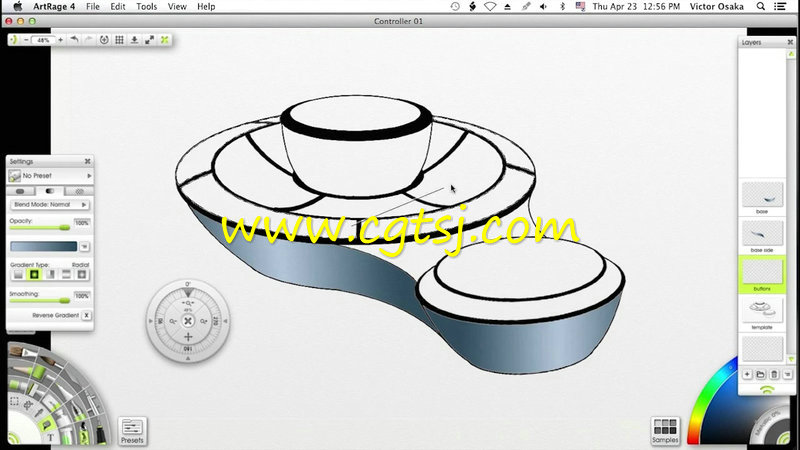The image size is (800, 450).
Task: Click the download/export arrow icon
Action: (134, 40)
